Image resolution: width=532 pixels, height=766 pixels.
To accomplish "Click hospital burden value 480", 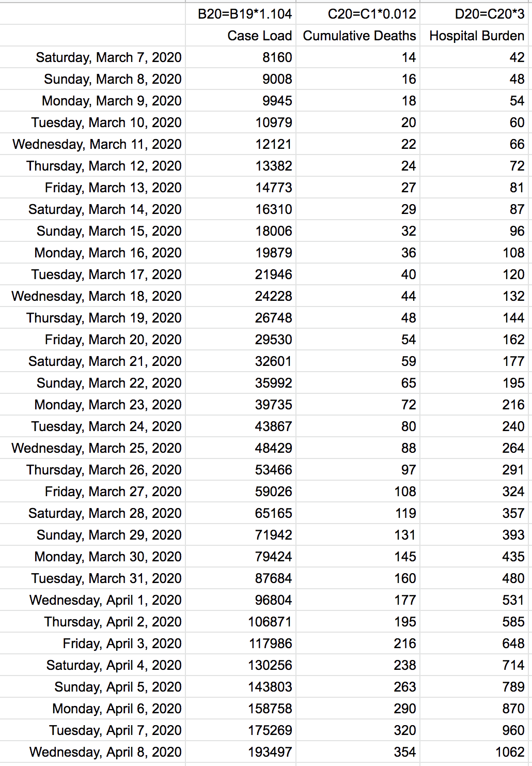I will 476,578.
